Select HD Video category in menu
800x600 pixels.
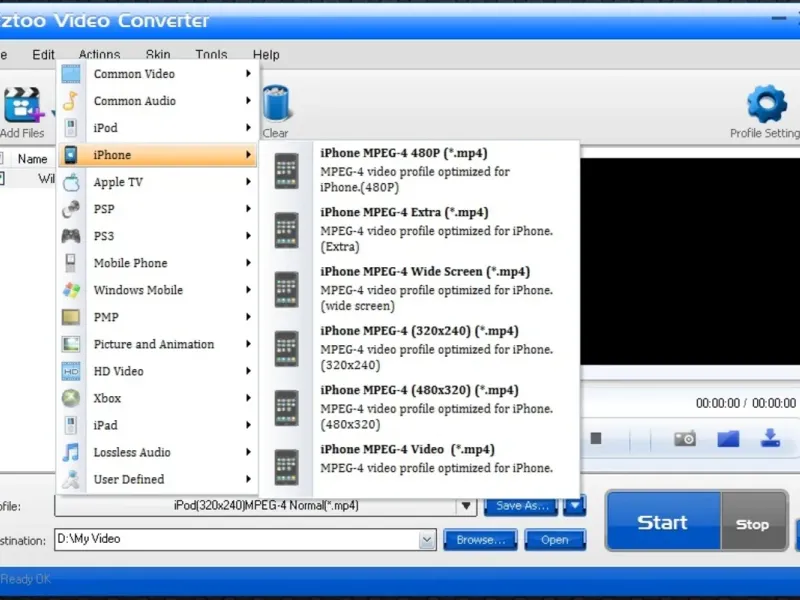[158, 371]
